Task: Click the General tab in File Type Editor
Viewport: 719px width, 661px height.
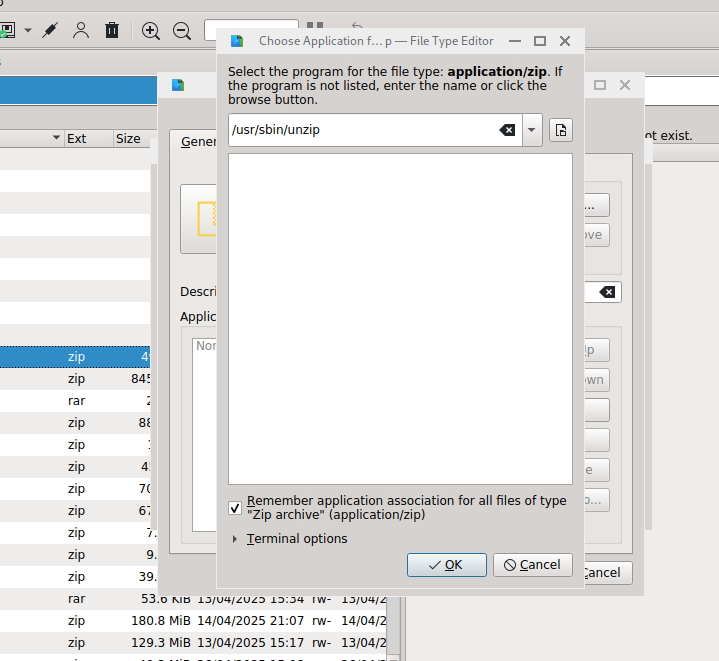Action: tap(198, 142)
